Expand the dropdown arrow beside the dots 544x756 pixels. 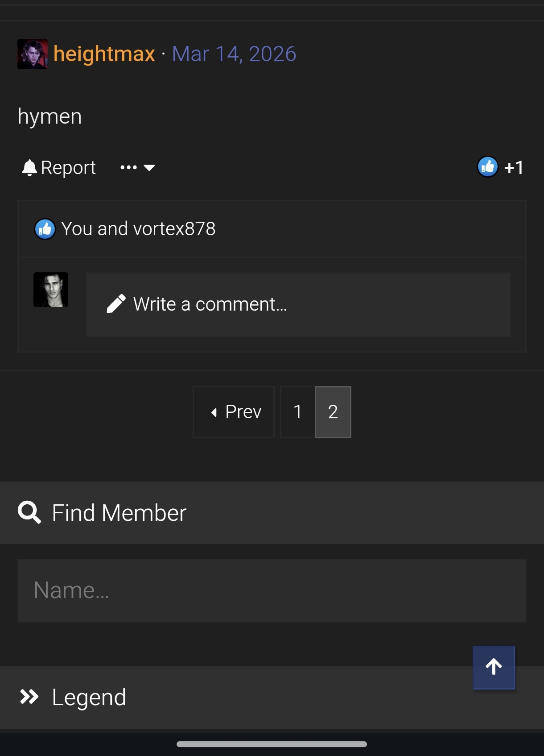coord(149,168)
